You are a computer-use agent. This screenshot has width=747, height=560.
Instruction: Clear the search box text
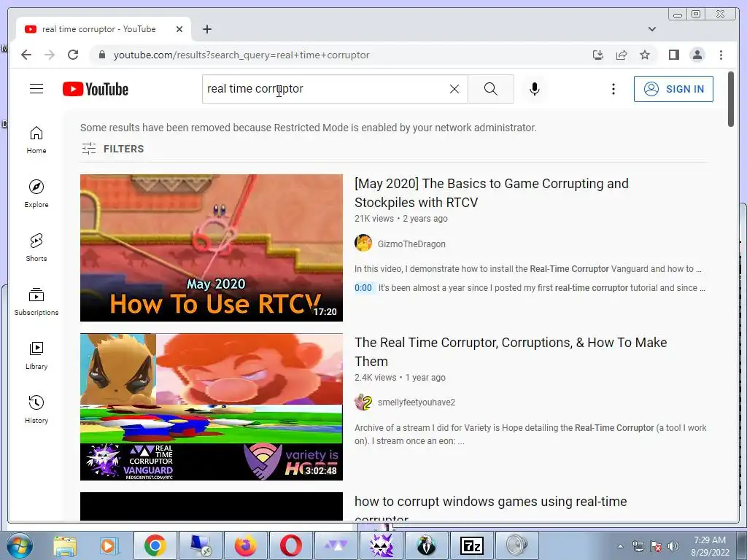click(x=454, y=89)
